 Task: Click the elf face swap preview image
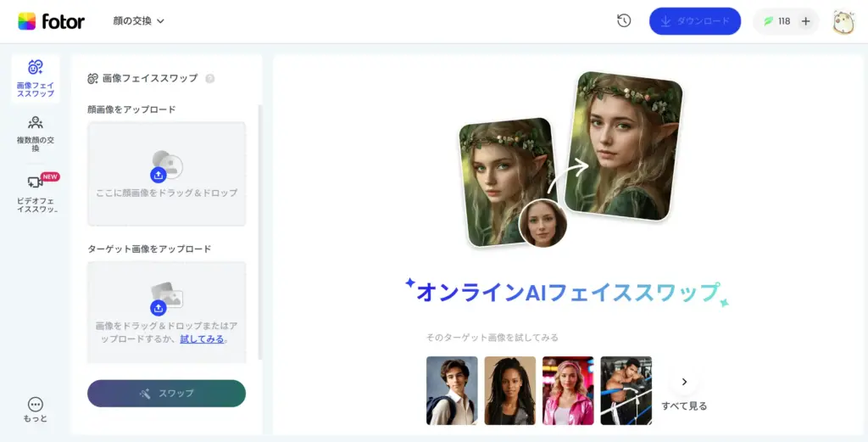[570, 159]
